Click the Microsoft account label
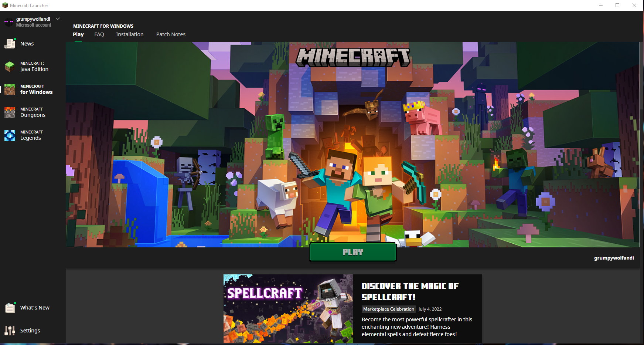 [34, 25]
